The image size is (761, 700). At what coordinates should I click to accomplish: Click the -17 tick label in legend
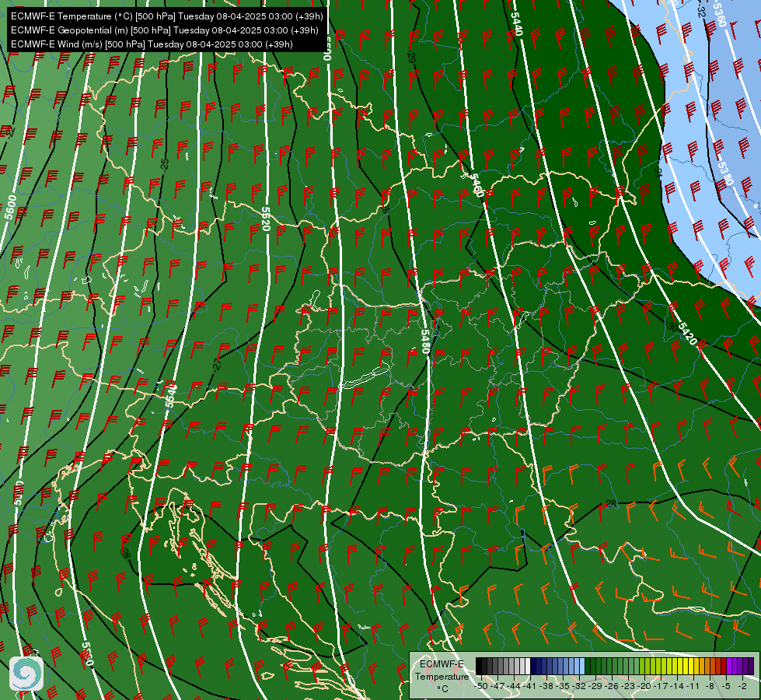click(x=661, y=686)
